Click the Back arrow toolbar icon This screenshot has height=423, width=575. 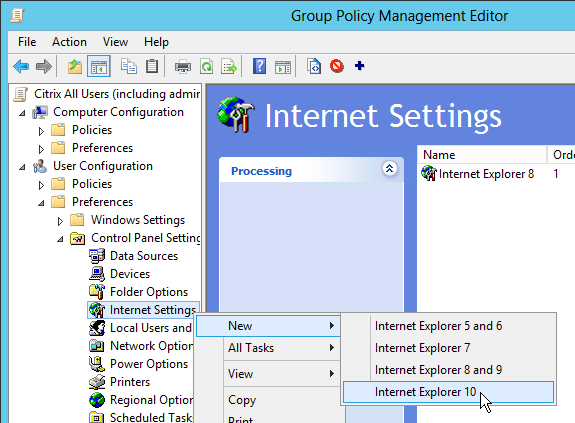(x=21, y=66)
